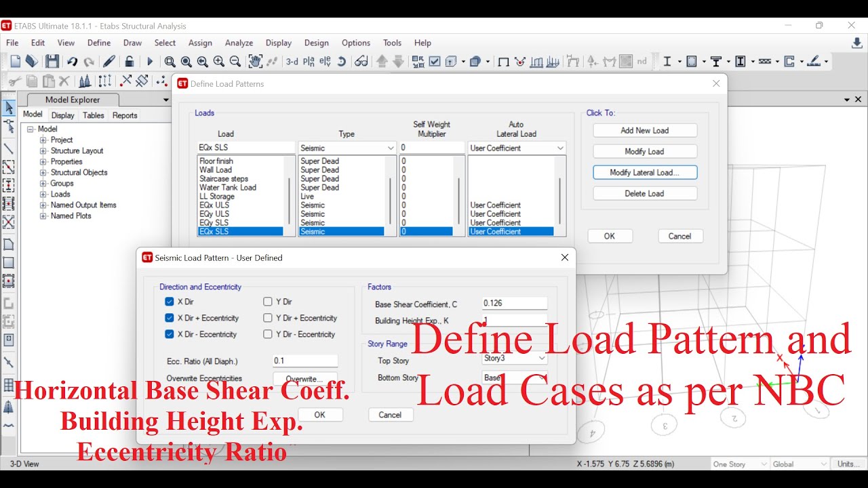Screen dimensions: 868x488
Task: Open the Assign menu
Action: tap(200, 43)
